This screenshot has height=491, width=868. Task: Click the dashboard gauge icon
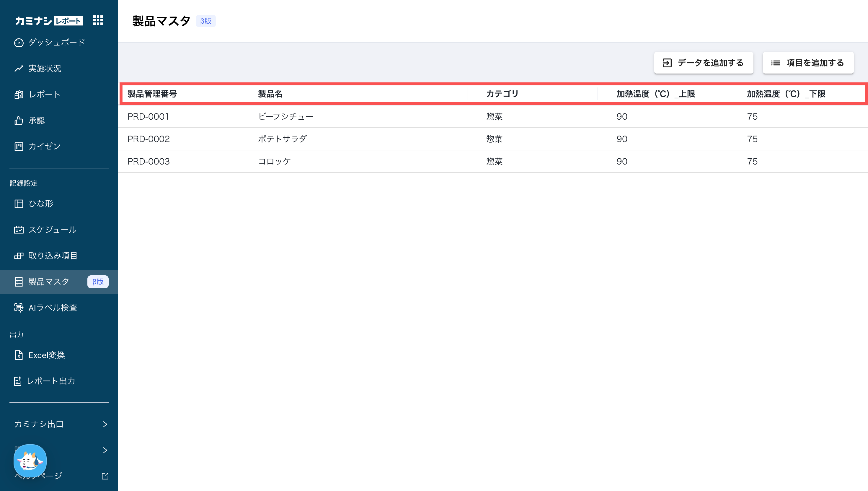pos(19,43)
